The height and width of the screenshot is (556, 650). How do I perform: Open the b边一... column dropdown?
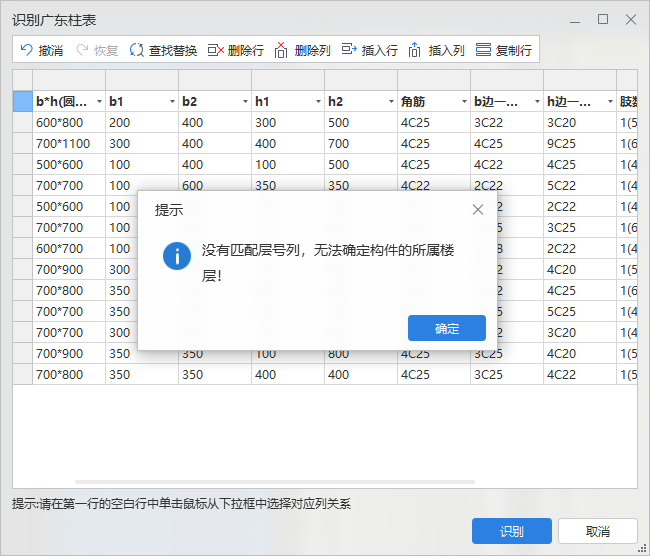tap(537, 102)
